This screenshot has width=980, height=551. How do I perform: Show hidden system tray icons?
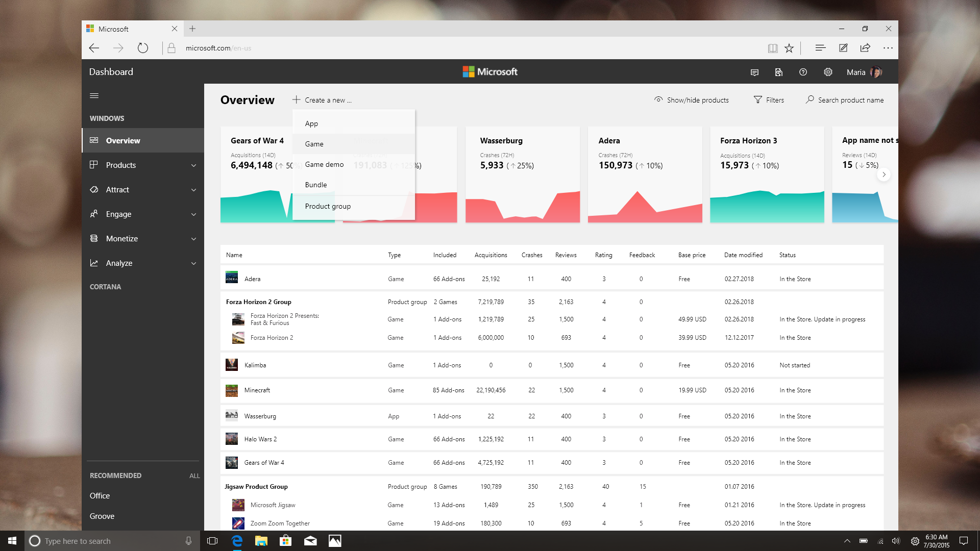(847, 541)
